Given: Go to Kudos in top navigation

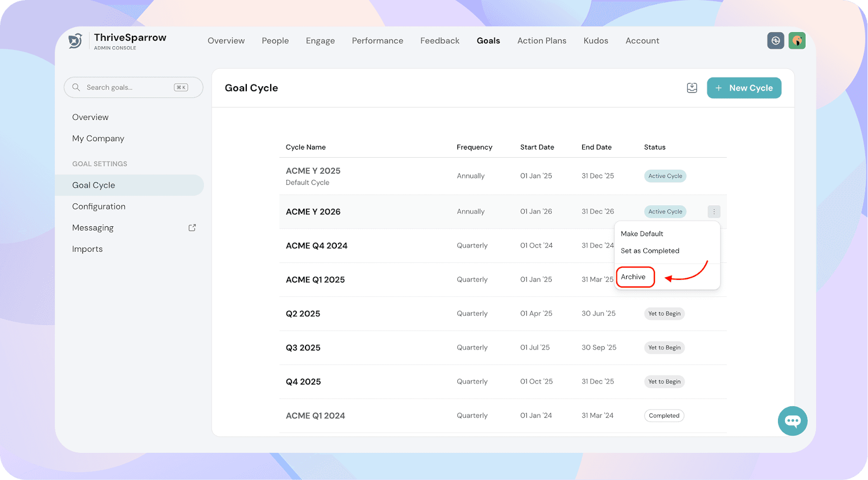Looking at the screenshot, I should point(596,41).
